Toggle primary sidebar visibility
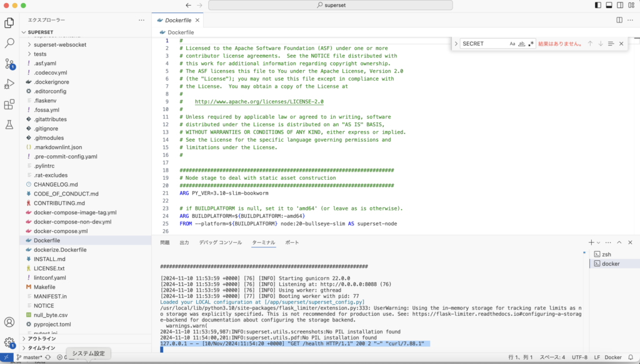 (x=598, y=5)
